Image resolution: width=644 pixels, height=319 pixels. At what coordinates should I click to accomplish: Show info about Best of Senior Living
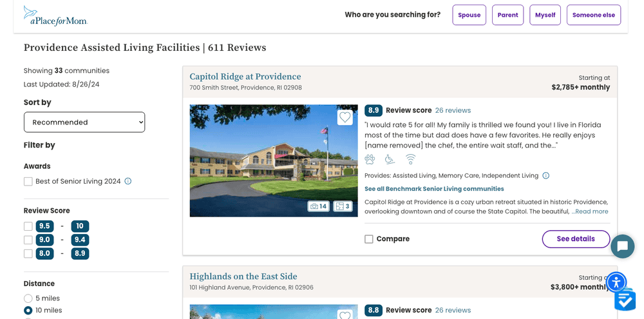(x=128, y=181)
